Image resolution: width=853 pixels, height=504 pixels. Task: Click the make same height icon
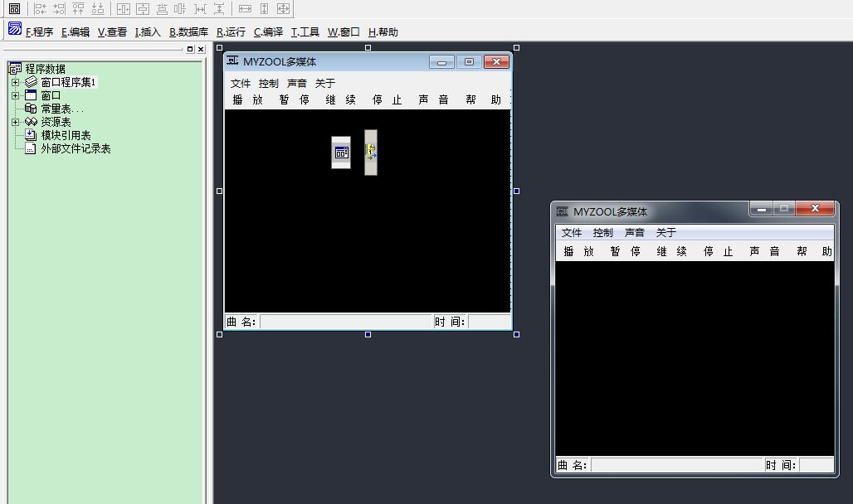(264, 9)
